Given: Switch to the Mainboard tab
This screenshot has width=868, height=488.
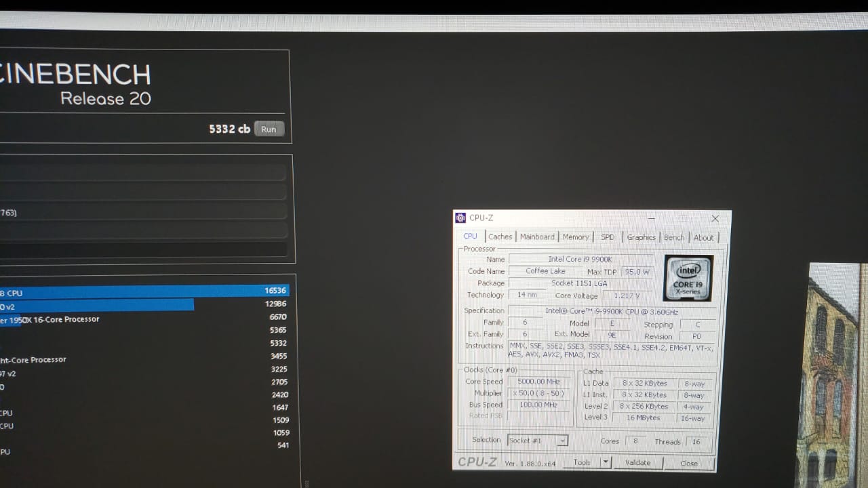Looking at the screenshot, I should click(537, 237).
